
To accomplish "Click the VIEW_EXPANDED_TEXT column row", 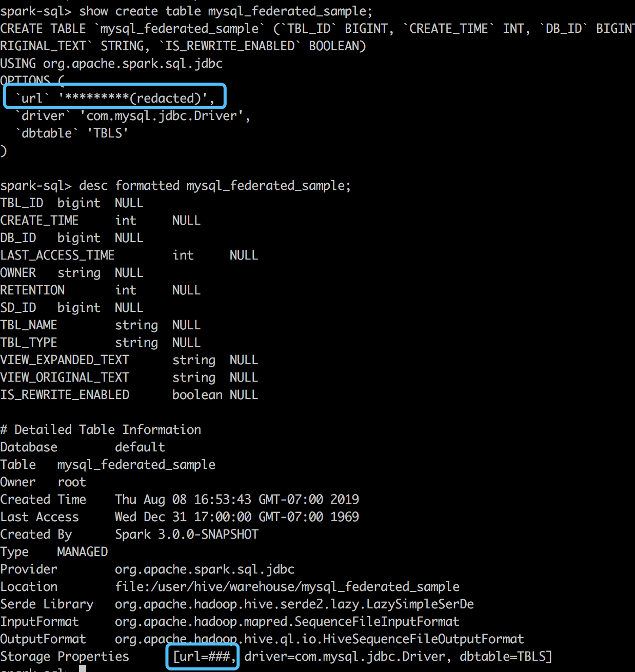I will tap(129, 360).
